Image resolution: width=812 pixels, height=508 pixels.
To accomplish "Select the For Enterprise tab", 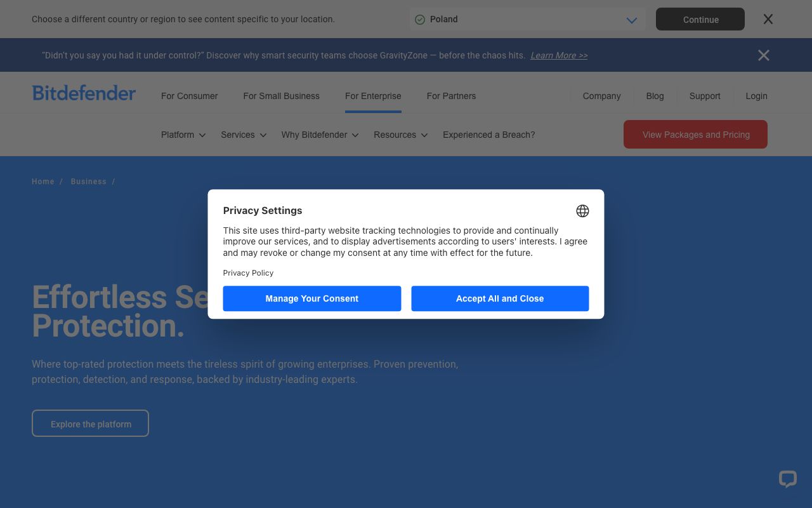I will [373, 96].
